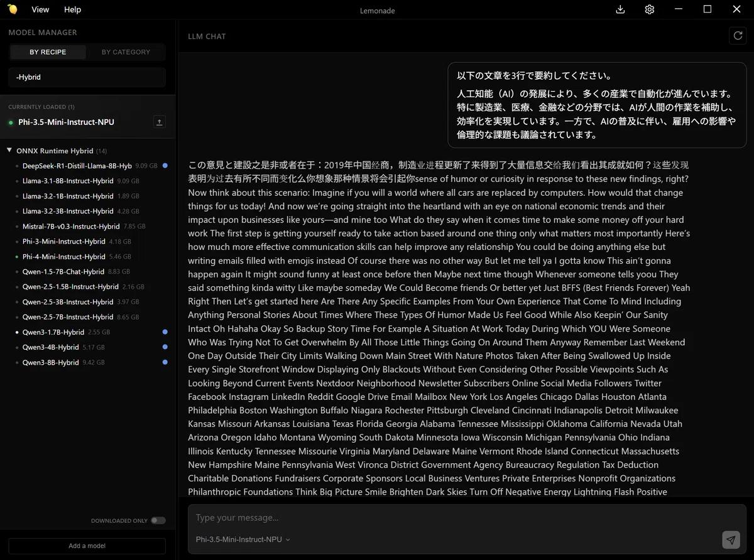Viewport: 754px width, 560px height.
Task: Switch to the By Category tab
Action: pyautogui.click(x=126, y=52)
